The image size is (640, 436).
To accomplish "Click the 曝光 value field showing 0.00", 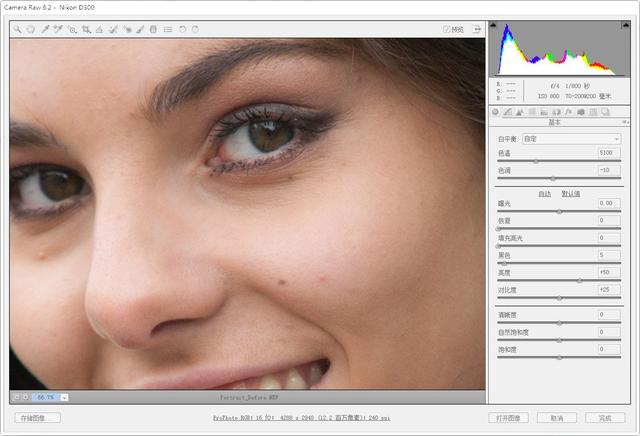I will 609,203.
